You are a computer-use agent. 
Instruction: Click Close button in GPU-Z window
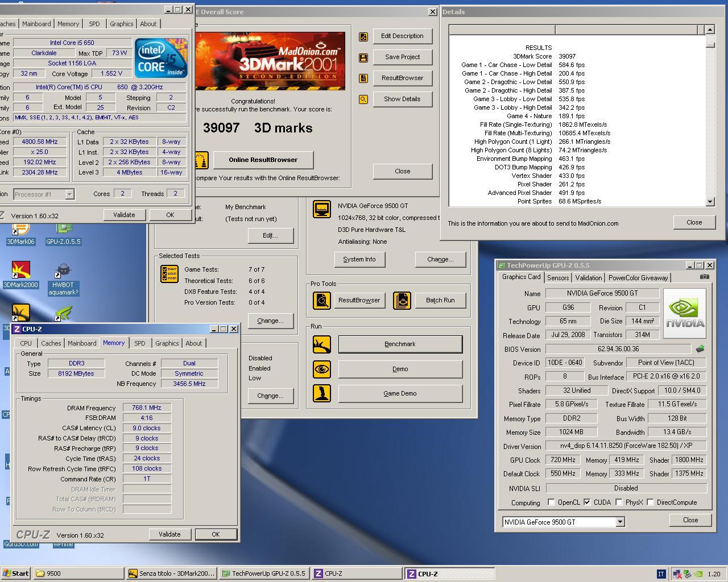pos(690,520)
